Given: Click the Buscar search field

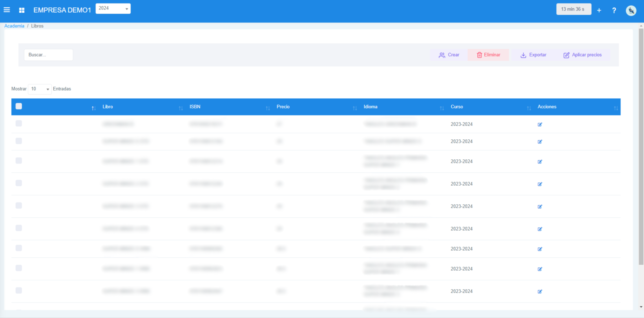Looking at the screenshot, I should tap(48, 55).
